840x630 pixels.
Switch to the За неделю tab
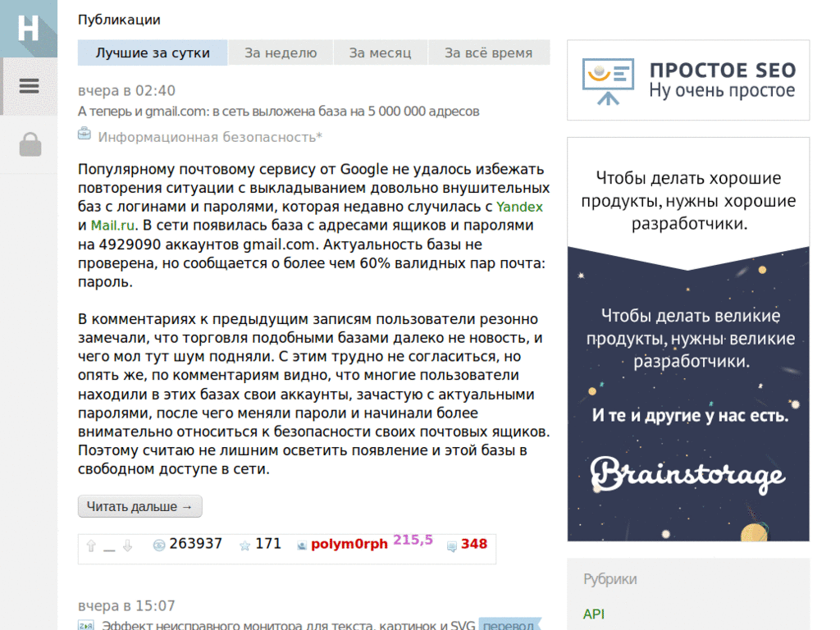pos(281,52)
